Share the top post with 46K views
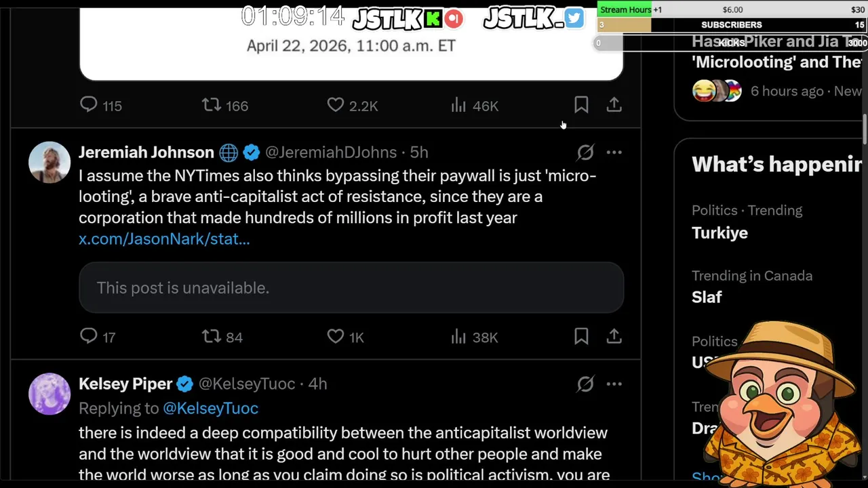The width and height of the screenshot is (868, 488). (614, 105)
